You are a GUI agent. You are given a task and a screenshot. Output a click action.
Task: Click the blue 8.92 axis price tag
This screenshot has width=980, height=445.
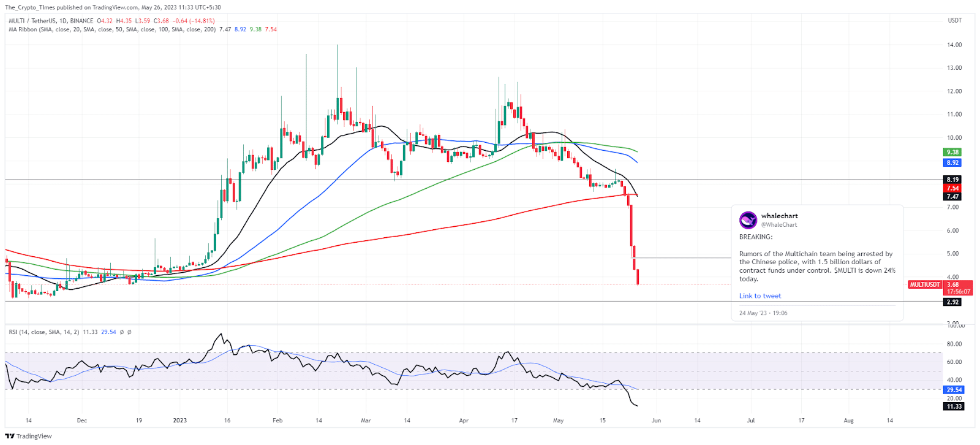[x=953, y=163]
